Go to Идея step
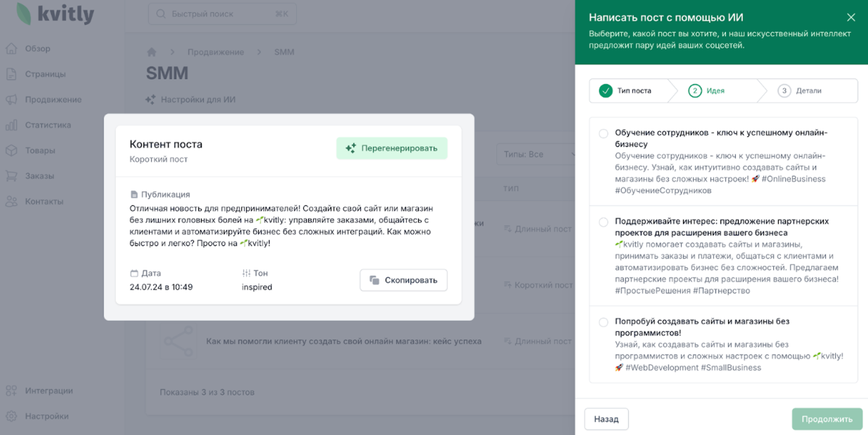Viewport: 868px width, 435px height. tap(706, 91)
